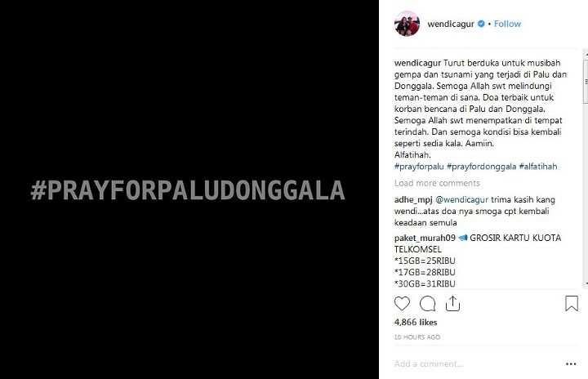Like the post with the heart icon
This screenshot has width=588, height=379.
402,304
